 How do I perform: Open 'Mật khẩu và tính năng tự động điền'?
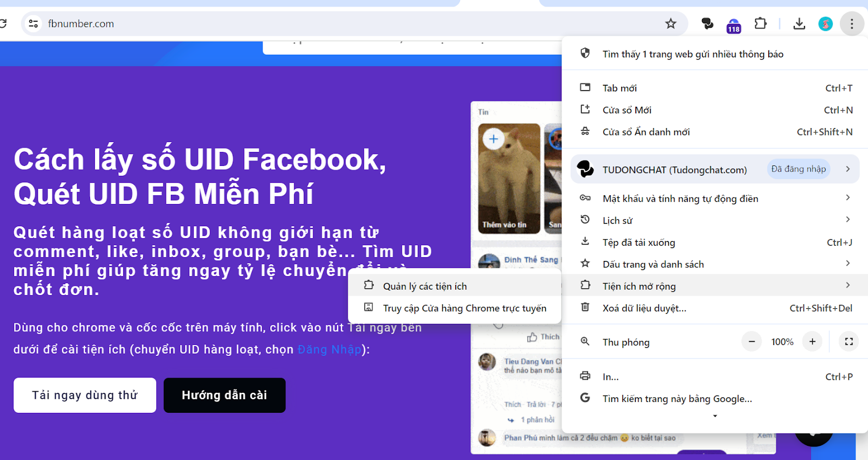point(715,199)
